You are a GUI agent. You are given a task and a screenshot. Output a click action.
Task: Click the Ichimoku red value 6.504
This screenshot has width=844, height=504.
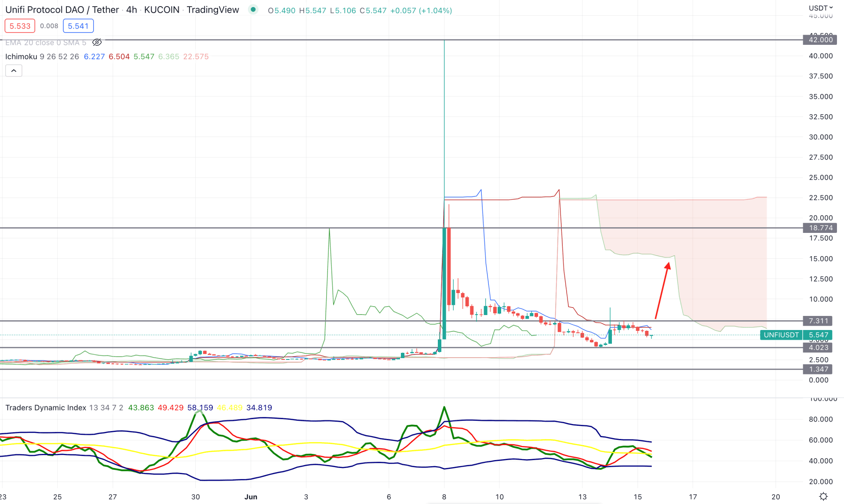[x=119, y=57]
